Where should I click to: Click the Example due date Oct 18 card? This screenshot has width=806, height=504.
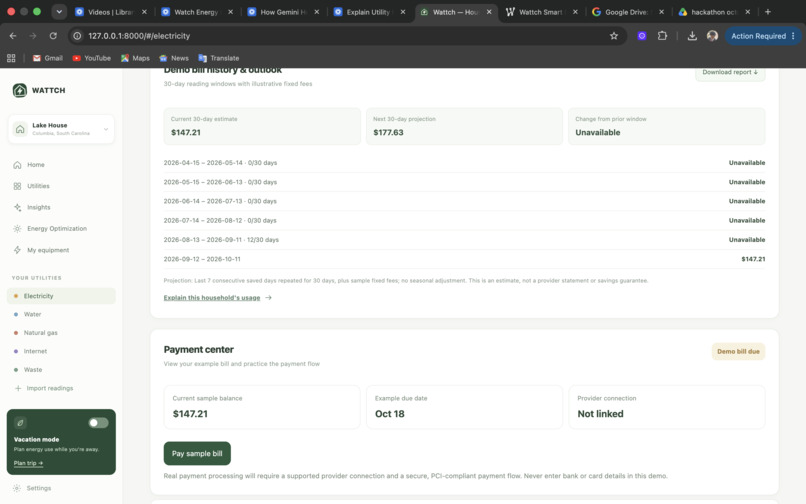(464, 407)
